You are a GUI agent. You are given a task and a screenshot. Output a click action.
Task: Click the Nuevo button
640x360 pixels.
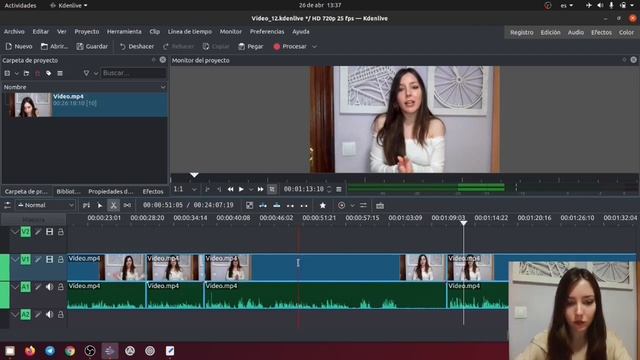(19, 47)
